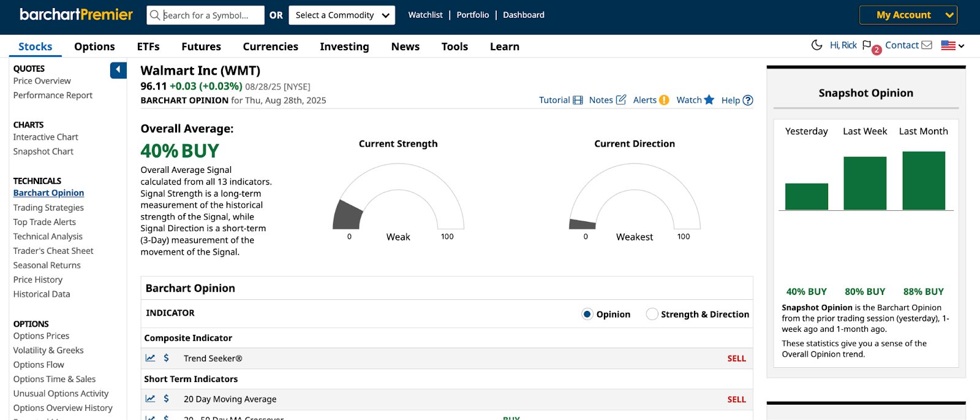Open Trading Strategies in the sidebar
This screenshot has height=420, width=980.
(48, 208)
